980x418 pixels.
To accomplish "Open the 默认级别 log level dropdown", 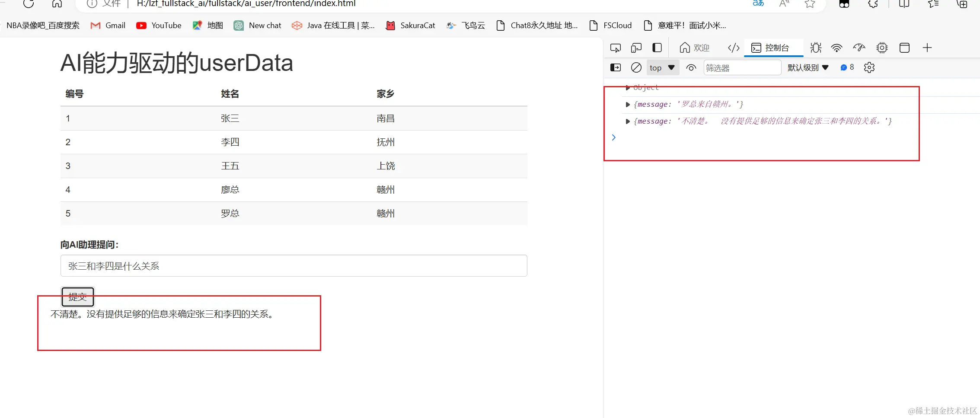I will point(808,67).
